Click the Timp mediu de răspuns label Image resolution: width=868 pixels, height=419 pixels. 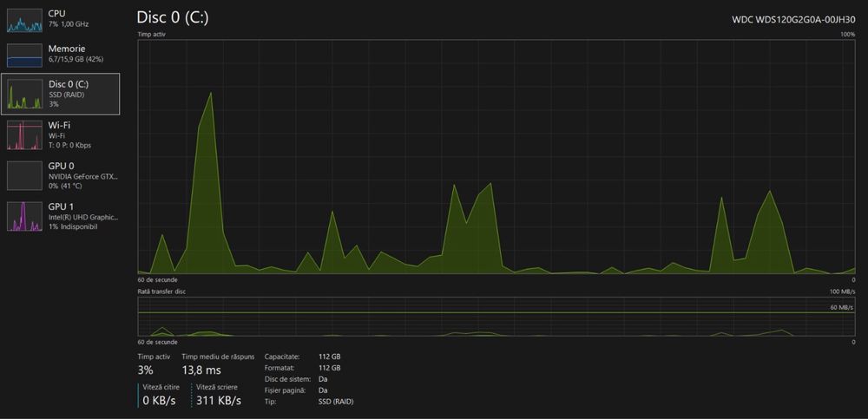click(218, 357)
